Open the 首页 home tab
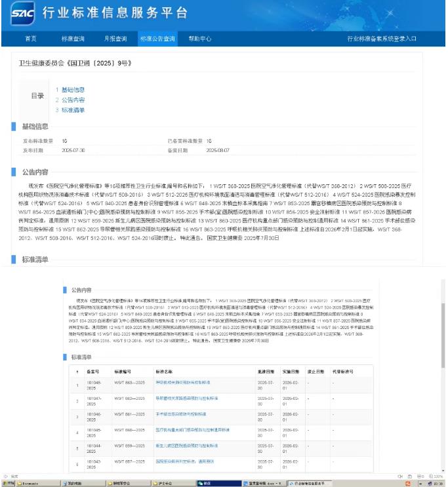Screen dimensions: 448x487 31,39
